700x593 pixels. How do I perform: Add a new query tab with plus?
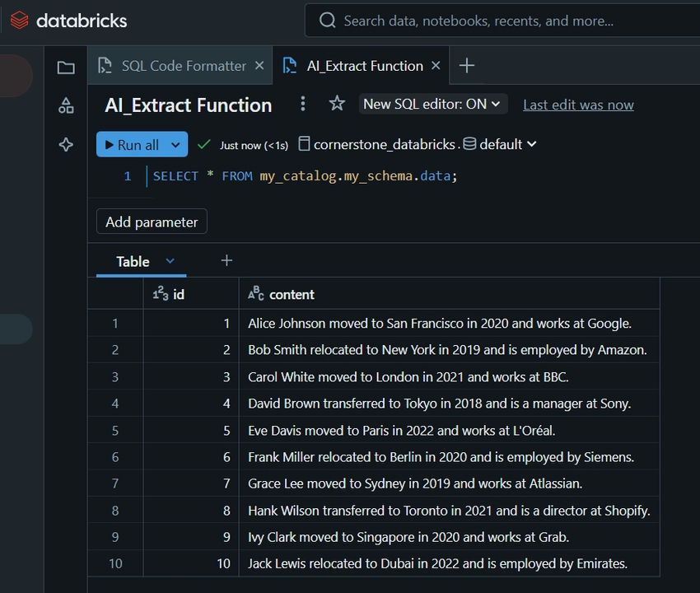(x=466, y=66)
